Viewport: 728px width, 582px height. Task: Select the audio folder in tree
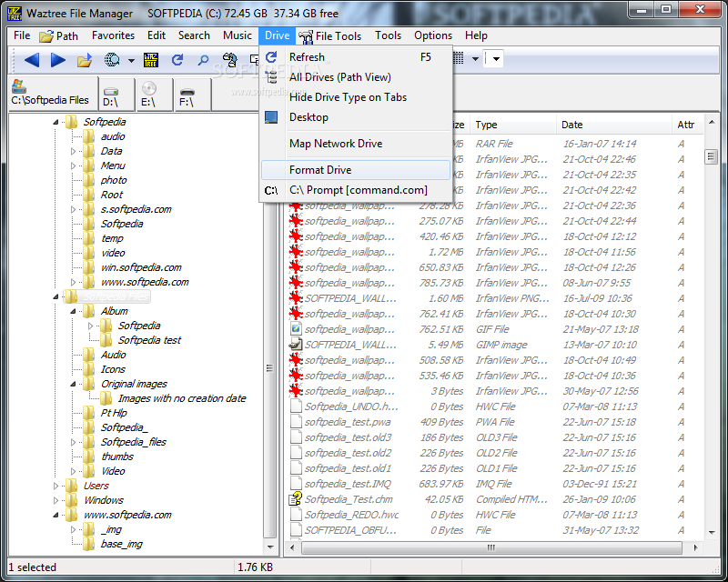pos(113,136)
